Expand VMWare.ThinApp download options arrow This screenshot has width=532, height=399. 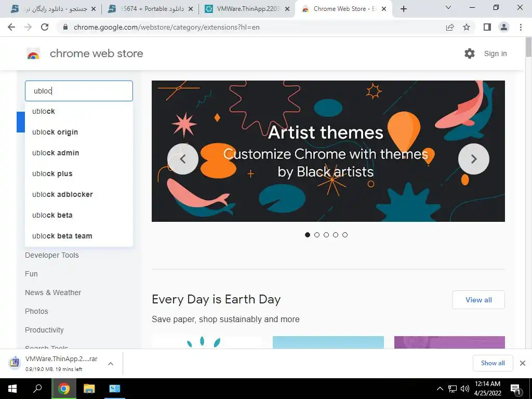110,363
